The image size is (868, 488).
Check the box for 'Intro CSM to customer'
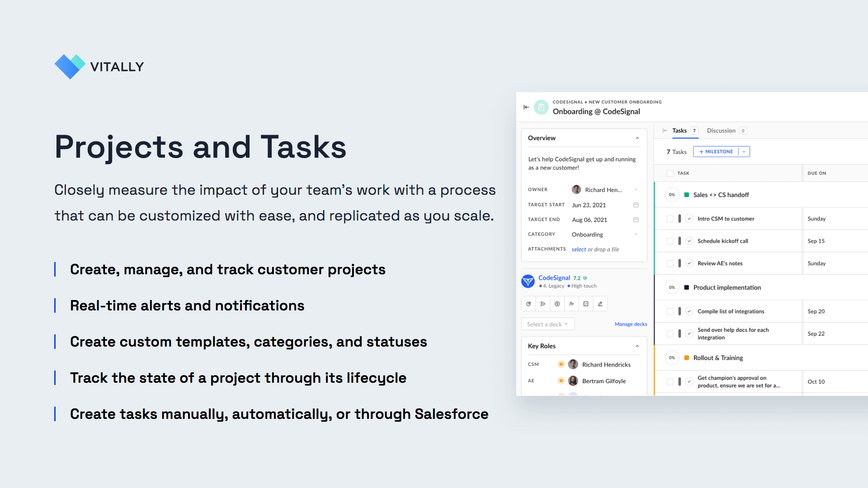click(x=670, y=219)
